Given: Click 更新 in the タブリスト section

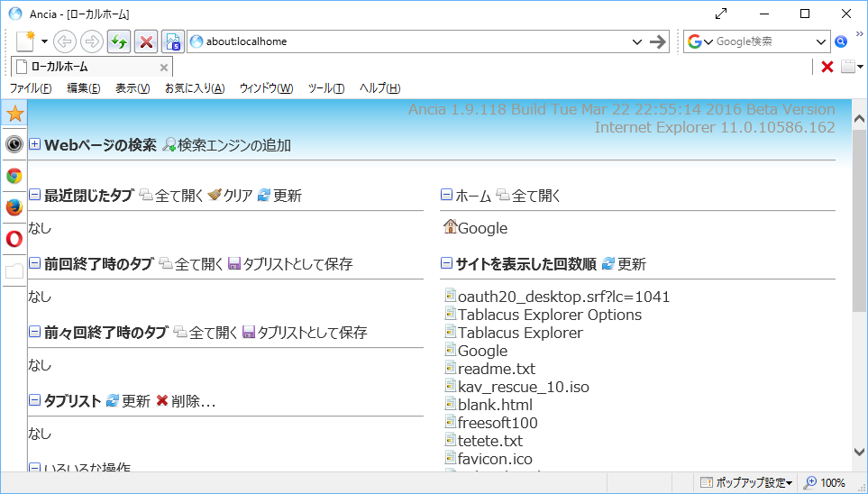Looking at the screenshot, I should pos(135,401).
